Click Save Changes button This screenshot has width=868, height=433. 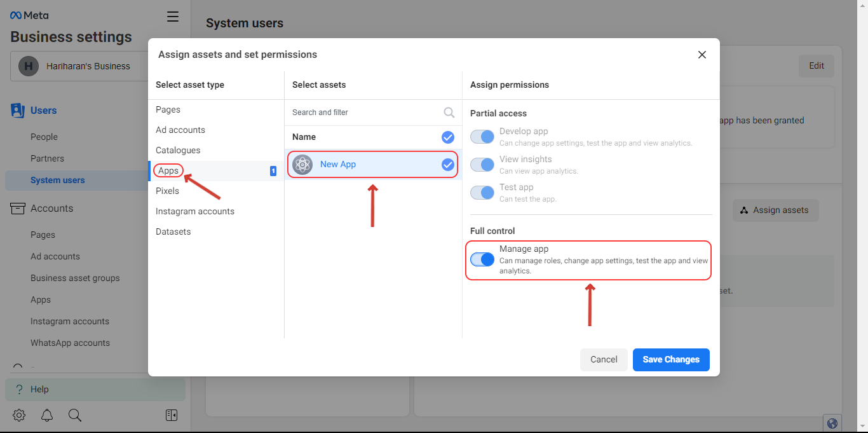coord(671,359)
